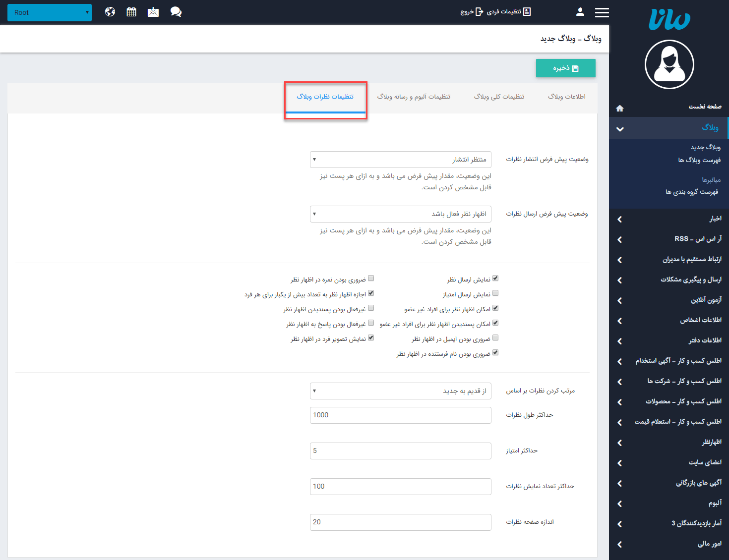Open the hamburger menu icon
This screenshot has height=560, width=729.
(602, 12)
